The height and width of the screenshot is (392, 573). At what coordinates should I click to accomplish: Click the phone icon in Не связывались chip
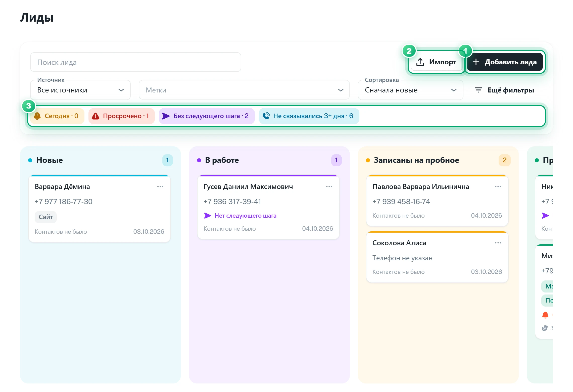pos(266,116)
